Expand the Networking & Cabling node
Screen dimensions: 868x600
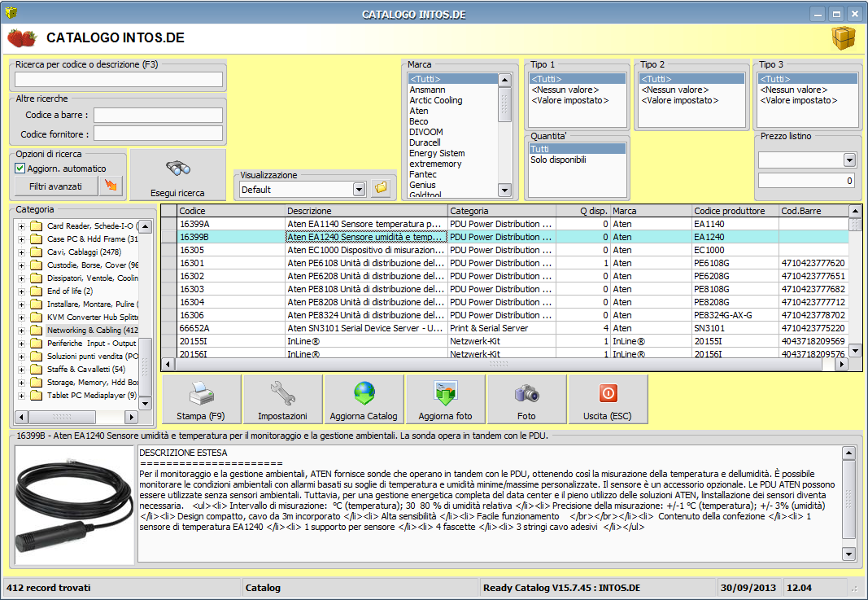21,331
